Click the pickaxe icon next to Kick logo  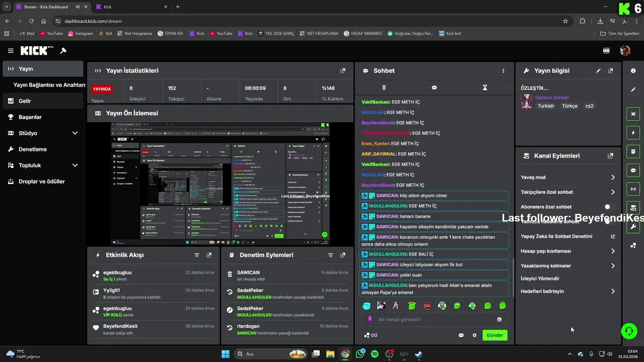point(63,51)
